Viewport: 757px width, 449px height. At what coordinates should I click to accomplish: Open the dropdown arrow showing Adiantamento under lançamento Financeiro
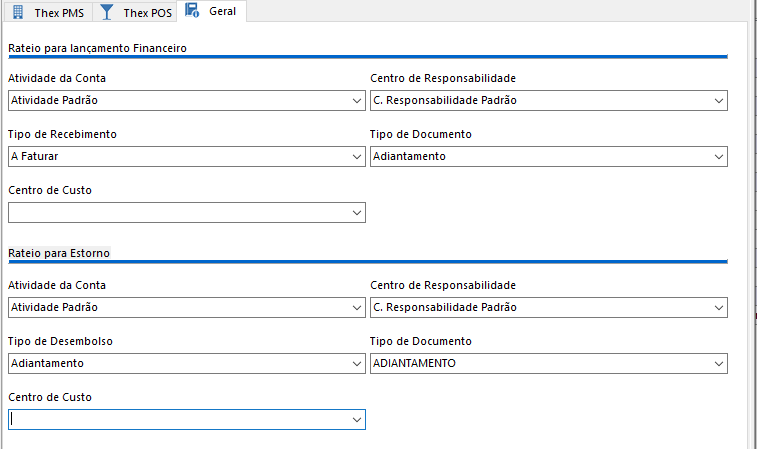[x=719, y=157]
